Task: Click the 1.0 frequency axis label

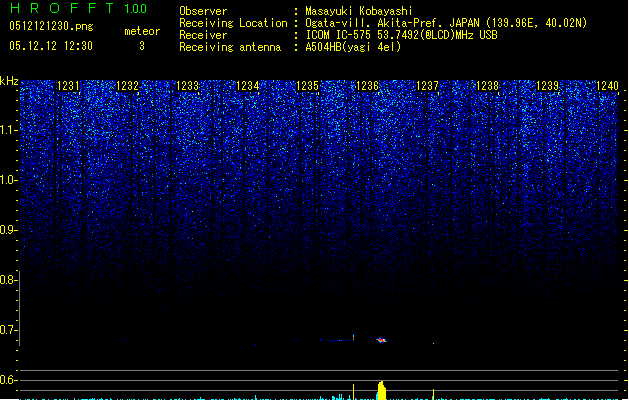Action: pos(8,180)
